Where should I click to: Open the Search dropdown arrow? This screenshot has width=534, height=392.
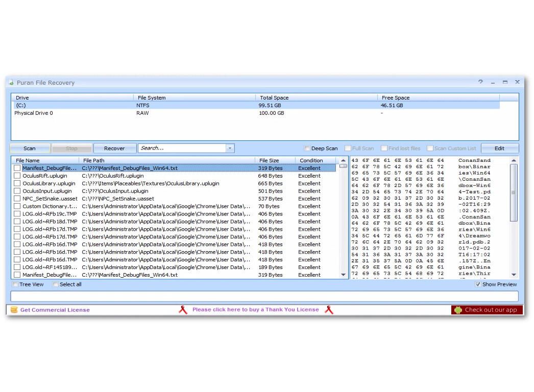coord(230,149)
